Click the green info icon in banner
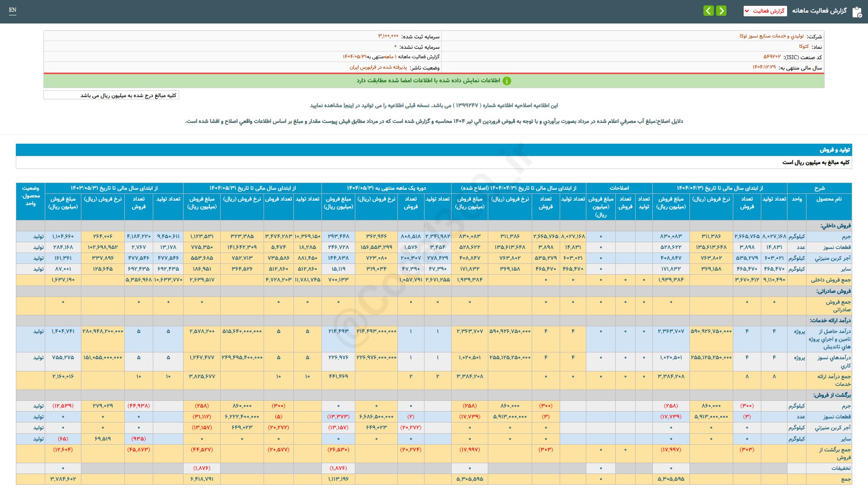 coord(507,81)
